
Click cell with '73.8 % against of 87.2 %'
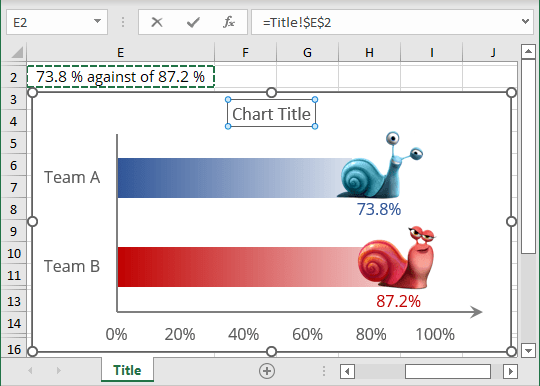121,76
